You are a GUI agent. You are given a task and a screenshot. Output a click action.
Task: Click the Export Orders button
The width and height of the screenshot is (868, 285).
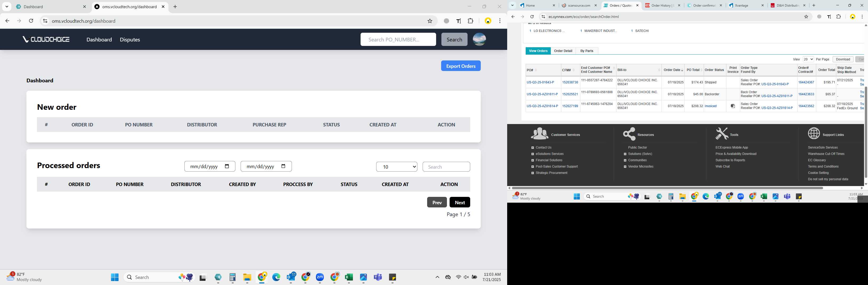(461, 66)
